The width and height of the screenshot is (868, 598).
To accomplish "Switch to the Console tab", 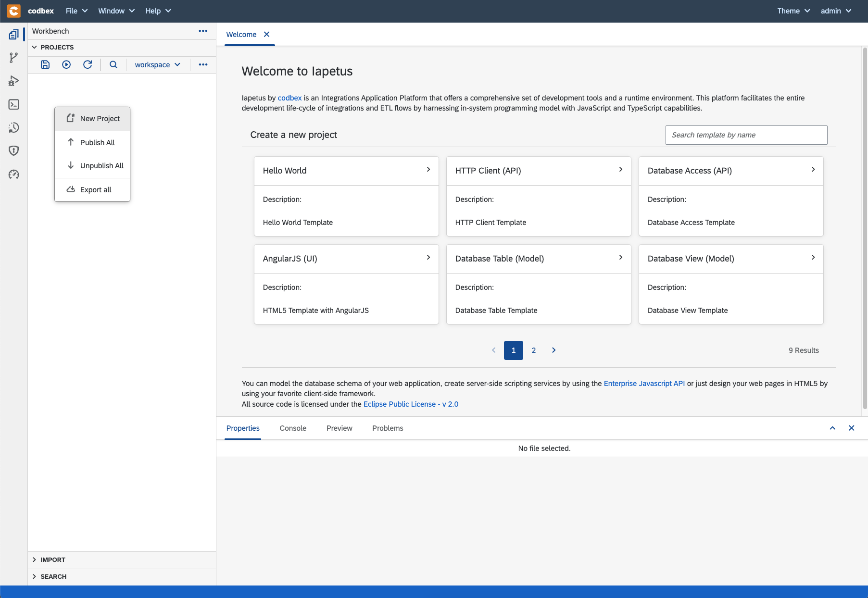I will (293, 428).
